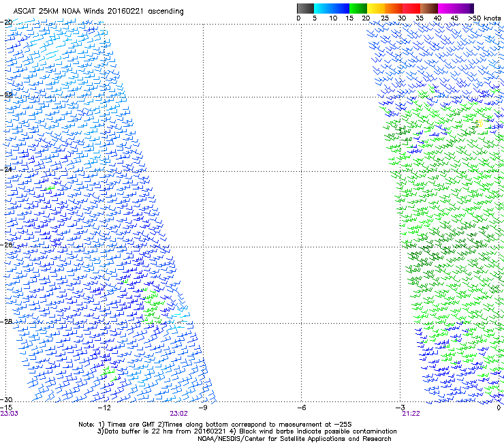Click the longitude label '-3'
This screenshot has width=504, height=443.
coord(400,408)
